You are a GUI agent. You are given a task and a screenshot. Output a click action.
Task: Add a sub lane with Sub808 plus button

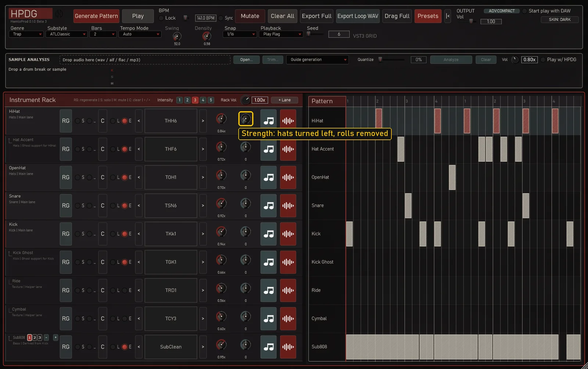(55, 337)
